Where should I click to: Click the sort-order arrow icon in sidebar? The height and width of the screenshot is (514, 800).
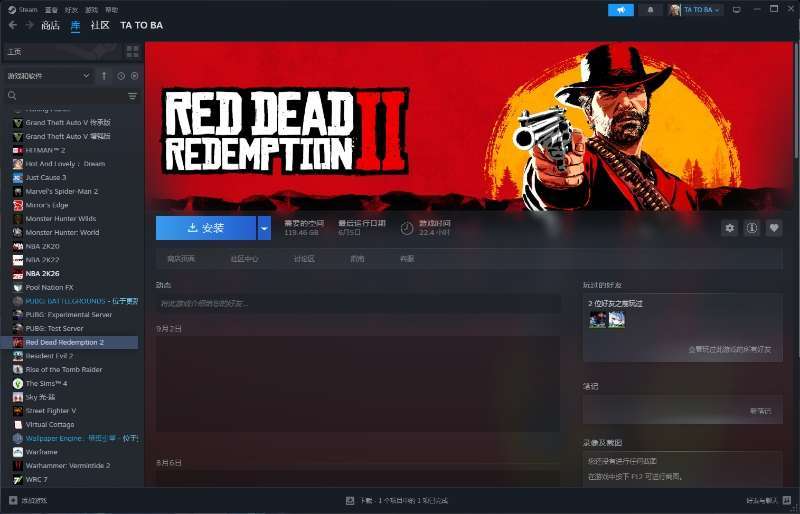104,76
